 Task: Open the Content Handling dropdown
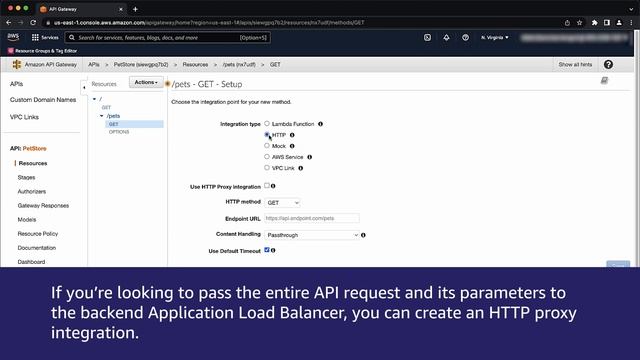312,235
